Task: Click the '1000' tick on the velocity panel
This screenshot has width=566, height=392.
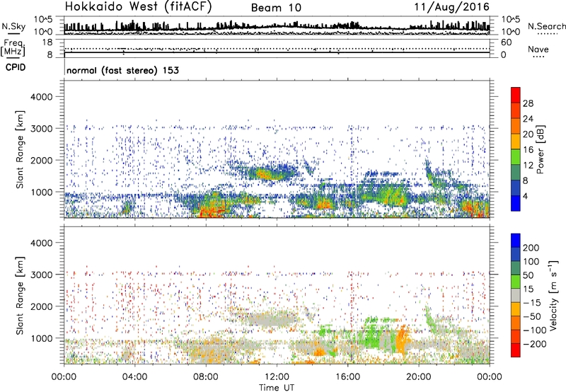Action: click(41, 339)
